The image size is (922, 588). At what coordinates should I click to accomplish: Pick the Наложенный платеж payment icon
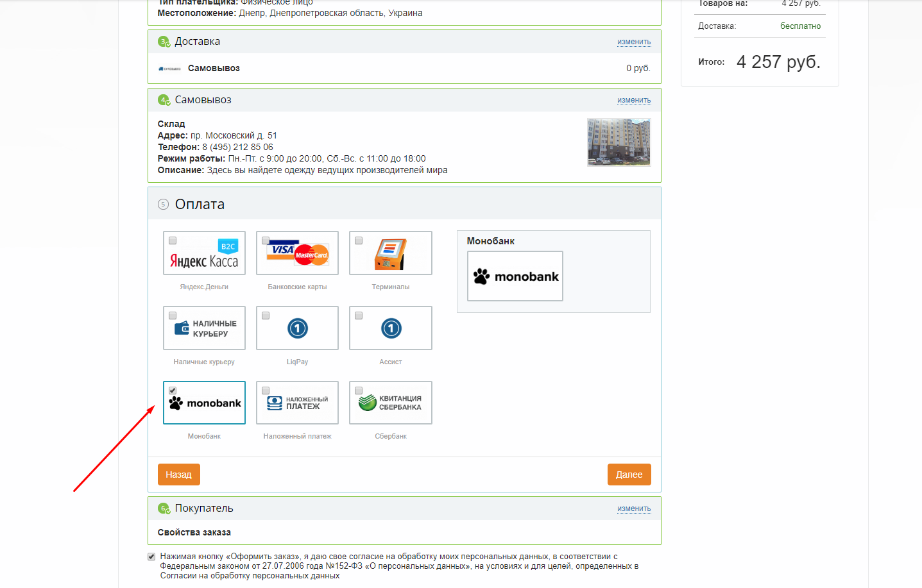pos(298,403)
